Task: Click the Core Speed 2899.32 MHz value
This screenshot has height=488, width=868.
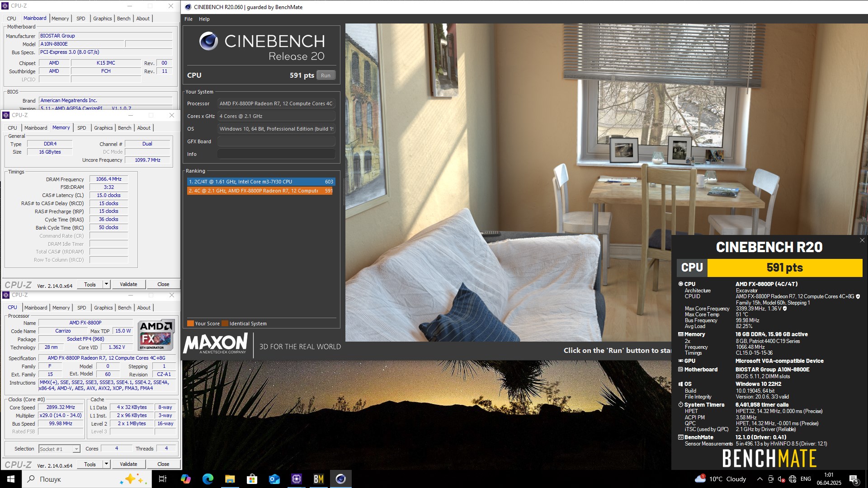Action: coord(61,407)
